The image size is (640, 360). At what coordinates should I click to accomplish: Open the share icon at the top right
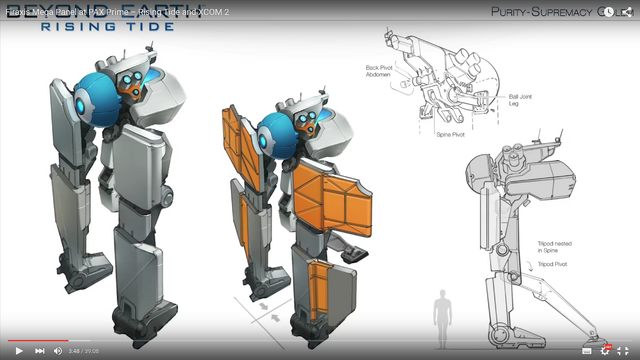tap(627, 12)
